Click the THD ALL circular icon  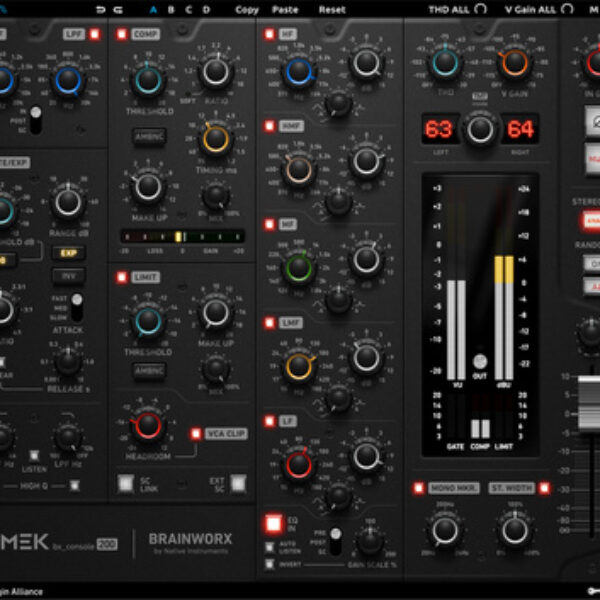tap(481, 9)
